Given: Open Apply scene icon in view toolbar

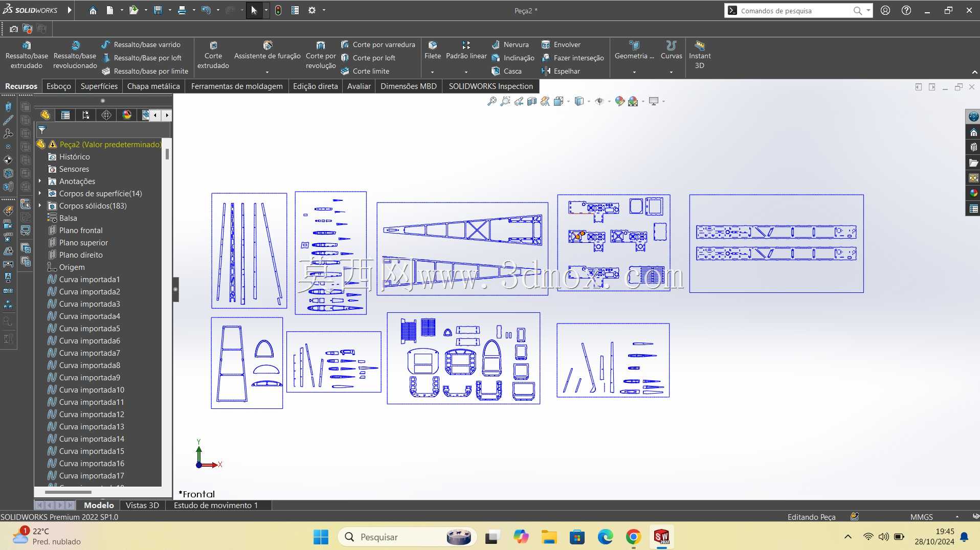Looking at the screenshot, I should pos(633,101).
